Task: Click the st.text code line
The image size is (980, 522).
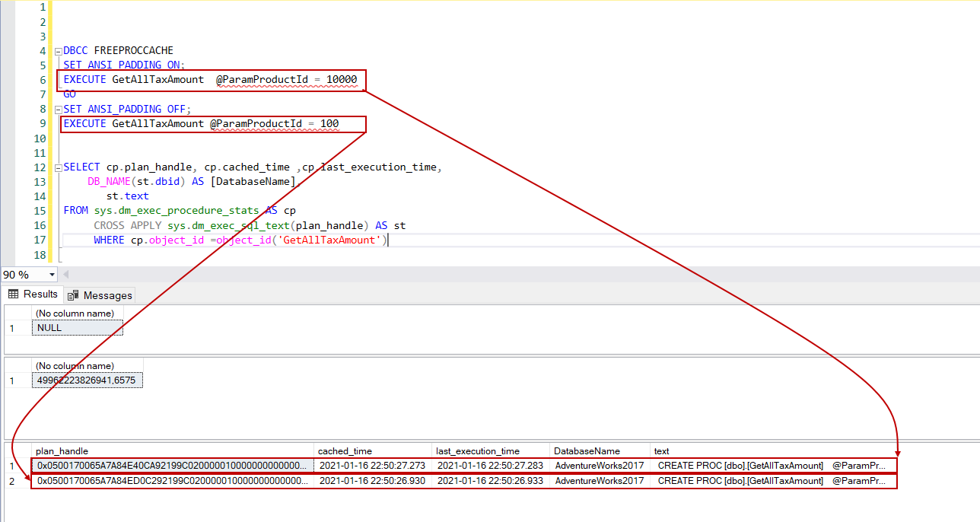Action: [128, 196]
